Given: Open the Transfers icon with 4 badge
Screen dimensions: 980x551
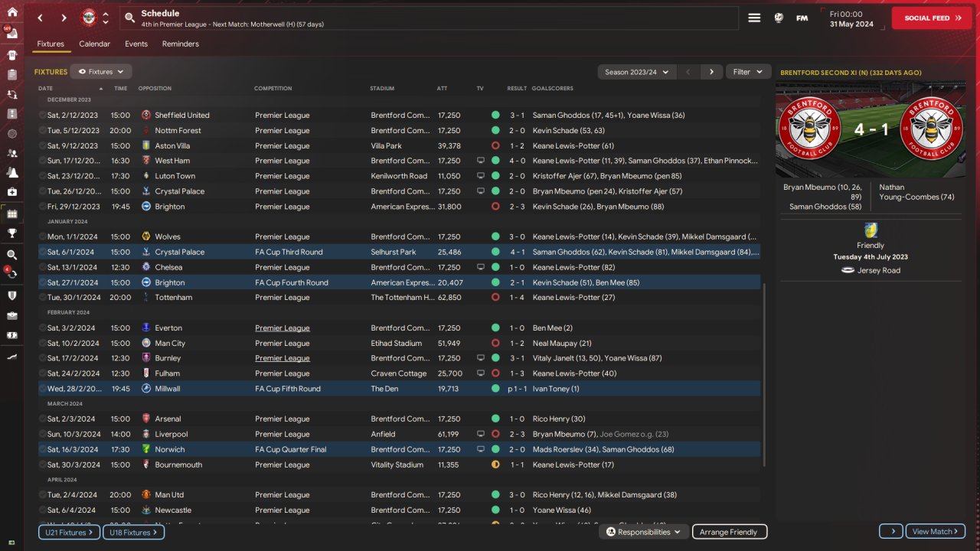Looking at the screenshot, I should [11, 274].
